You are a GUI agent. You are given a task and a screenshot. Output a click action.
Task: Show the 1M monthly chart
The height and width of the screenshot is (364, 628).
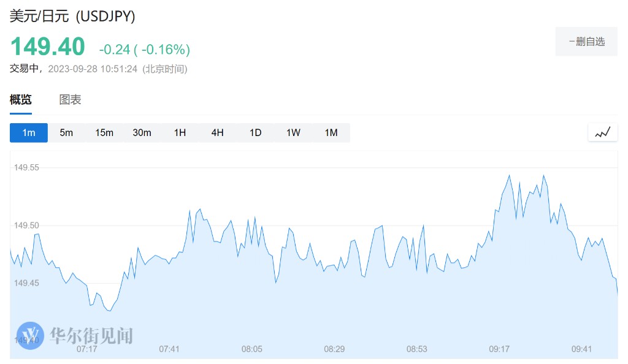pyautogui.click(x=331, y=133)
